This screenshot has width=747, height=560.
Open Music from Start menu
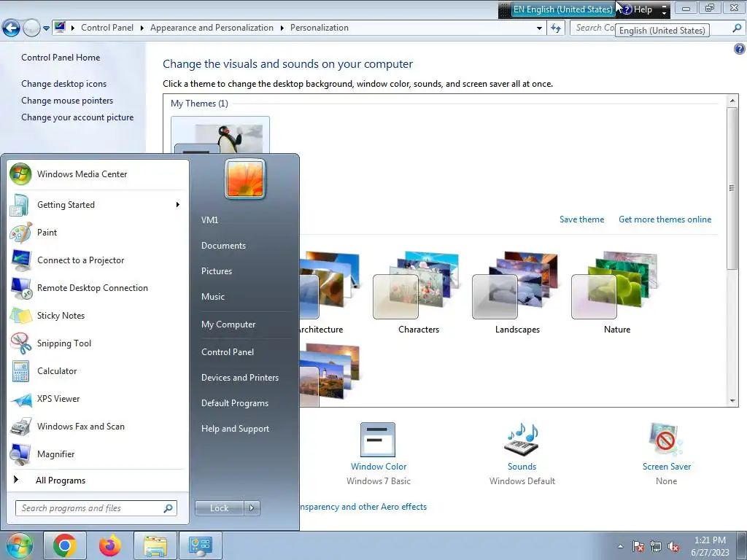pos(213,297)
